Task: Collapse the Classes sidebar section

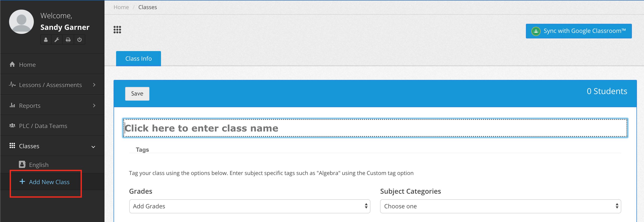Action: (x=93, y=146)
